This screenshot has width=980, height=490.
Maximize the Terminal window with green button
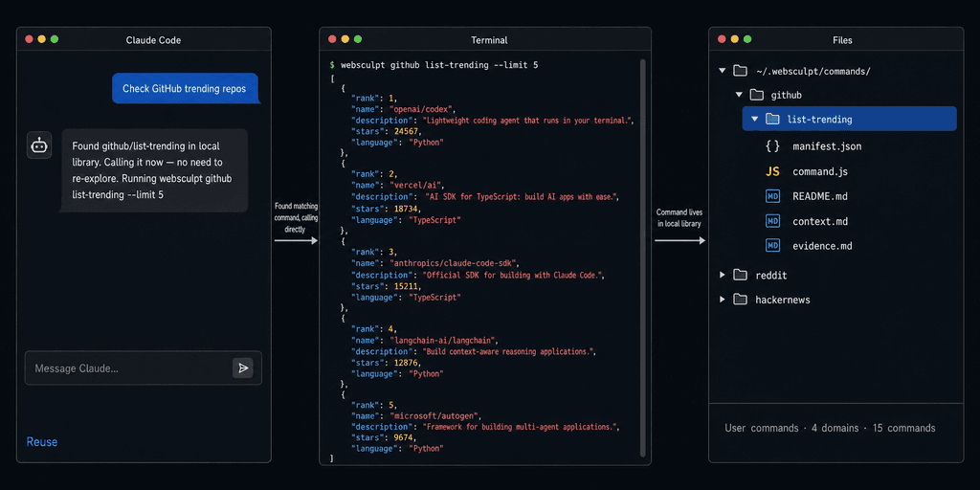[358, 38]
